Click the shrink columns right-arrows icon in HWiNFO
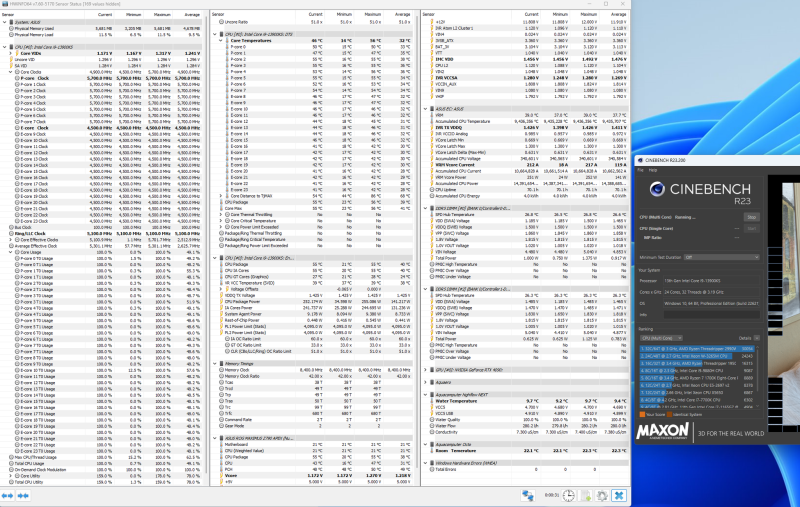The height and width of the screenshot is (507, 800). pos(23,495)
